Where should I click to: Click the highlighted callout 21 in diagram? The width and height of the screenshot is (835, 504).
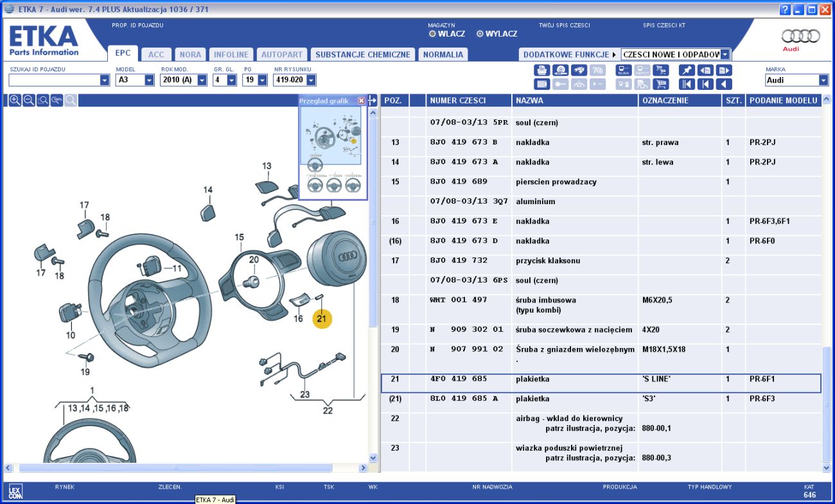[x=322, y=318]
